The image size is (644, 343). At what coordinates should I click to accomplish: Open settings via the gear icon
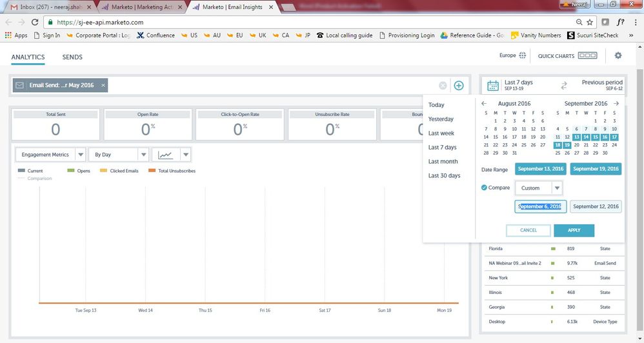(618, 56)
